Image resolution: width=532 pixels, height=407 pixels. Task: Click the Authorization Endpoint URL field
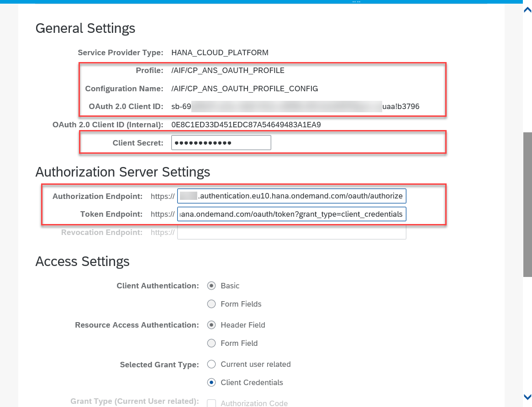tap(292, 196)
